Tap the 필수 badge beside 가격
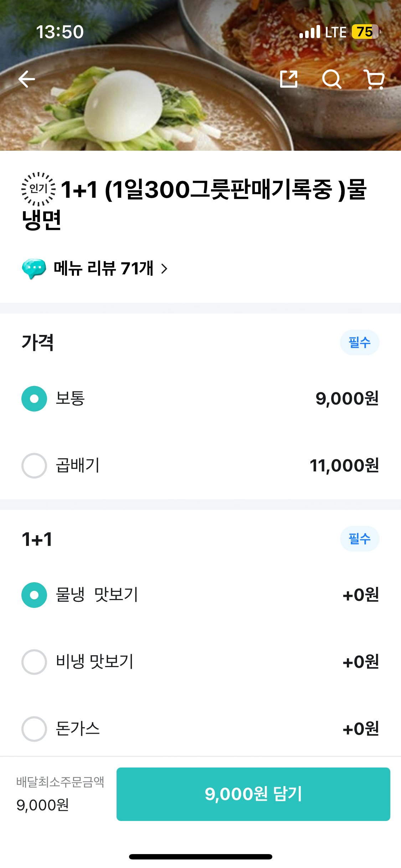The height and width of the screenshot is (868, 401). tap(359, 342)
